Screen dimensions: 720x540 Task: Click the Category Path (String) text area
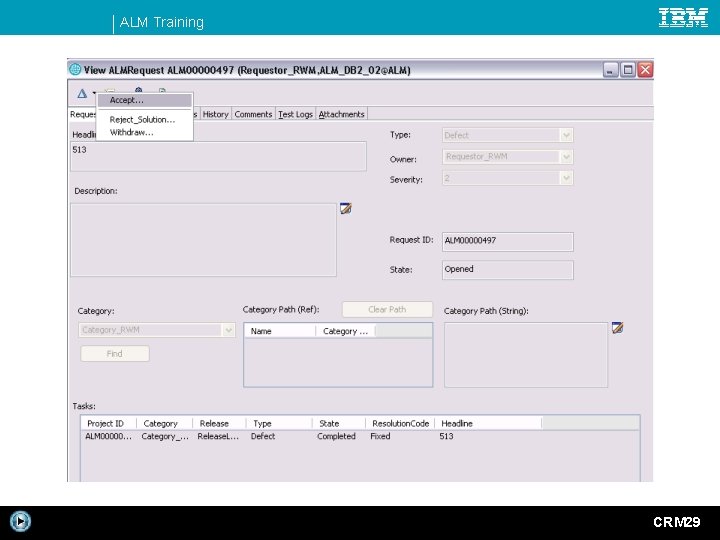pyautogui.click(x=526, y=355)
